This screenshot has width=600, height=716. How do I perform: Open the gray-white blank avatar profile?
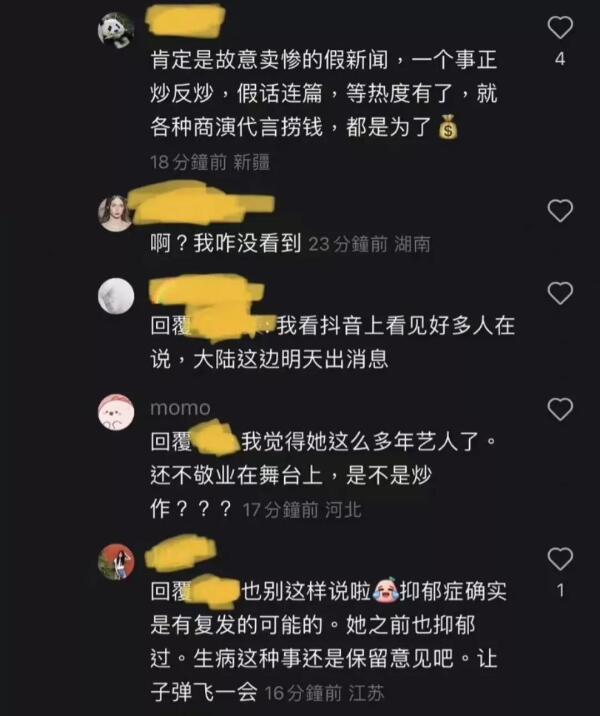(x=116, y=296)
